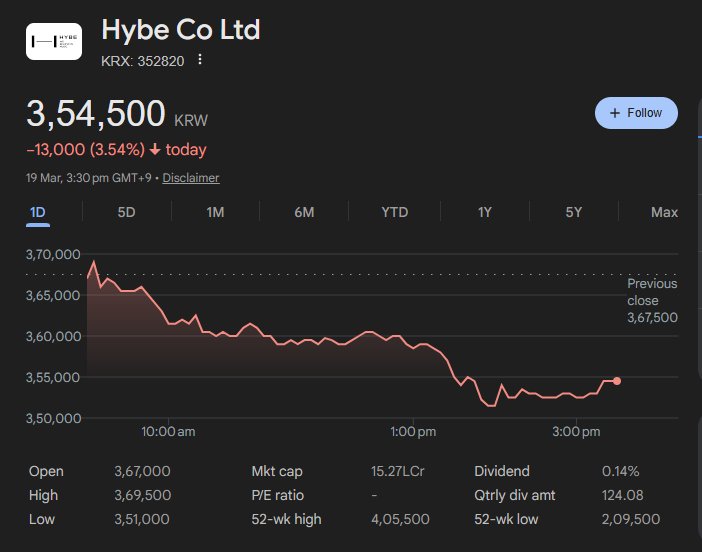Click the Mkt cap value 15.27LCr

coord(398,471)
